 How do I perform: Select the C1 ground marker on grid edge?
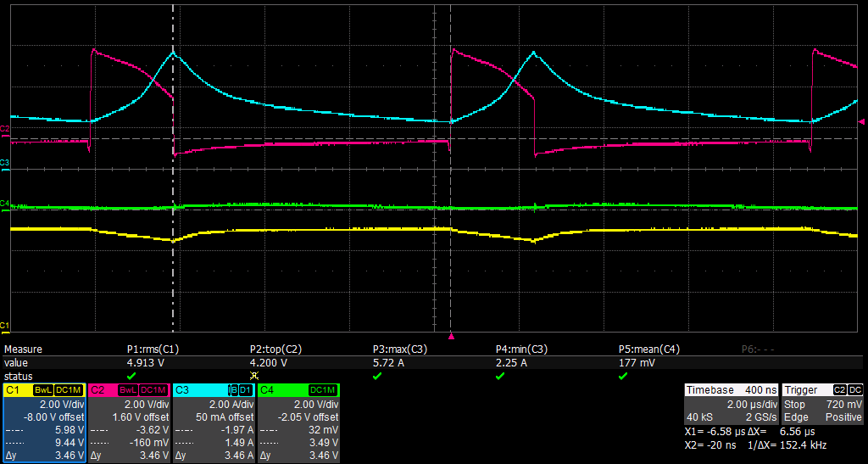pos(4,327)
